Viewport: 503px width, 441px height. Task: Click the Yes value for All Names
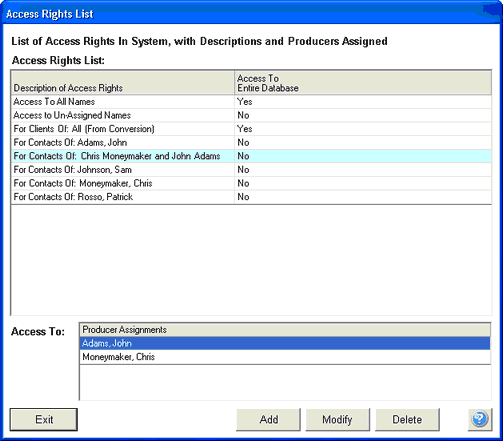coord(245,102)
